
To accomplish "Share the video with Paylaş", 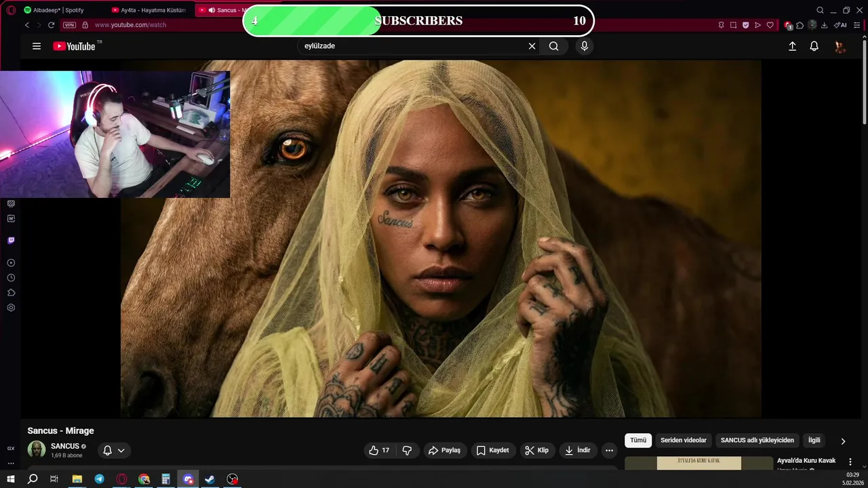I will 444,450.
